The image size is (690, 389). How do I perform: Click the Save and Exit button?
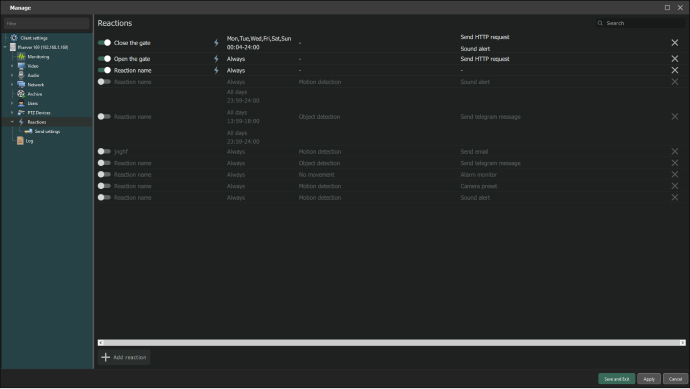[x=617, y=379]
